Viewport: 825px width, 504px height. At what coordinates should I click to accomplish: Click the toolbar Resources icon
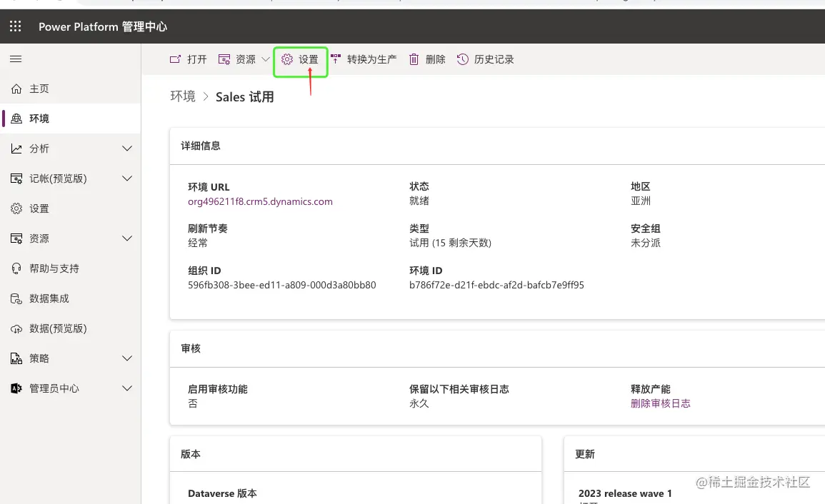pyautogui.click(x=224, y=59)
